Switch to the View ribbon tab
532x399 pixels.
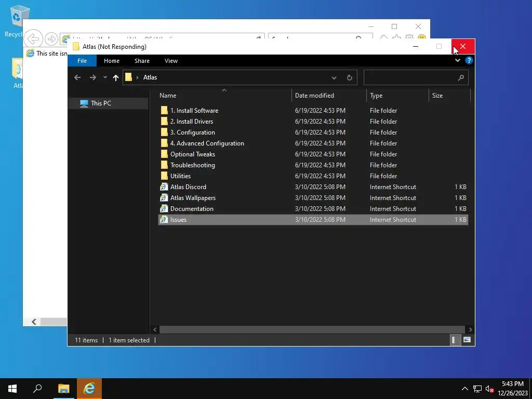(x=171, y=61)
